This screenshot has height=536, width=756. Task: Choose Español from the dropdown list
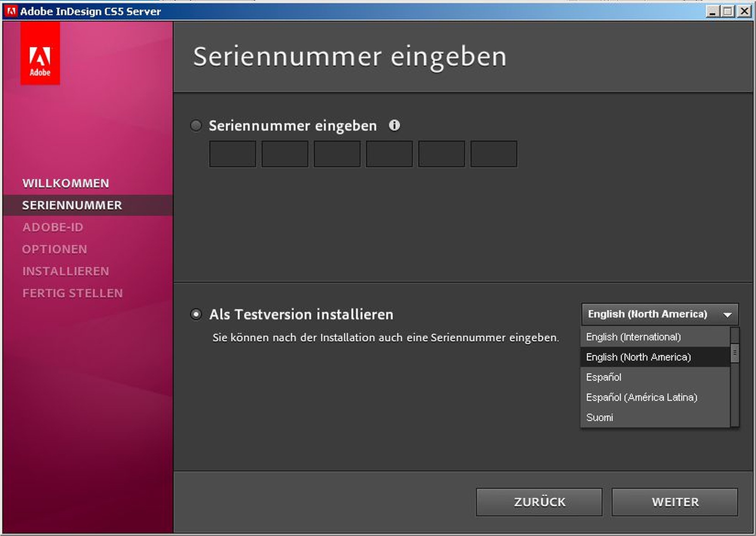604,377
